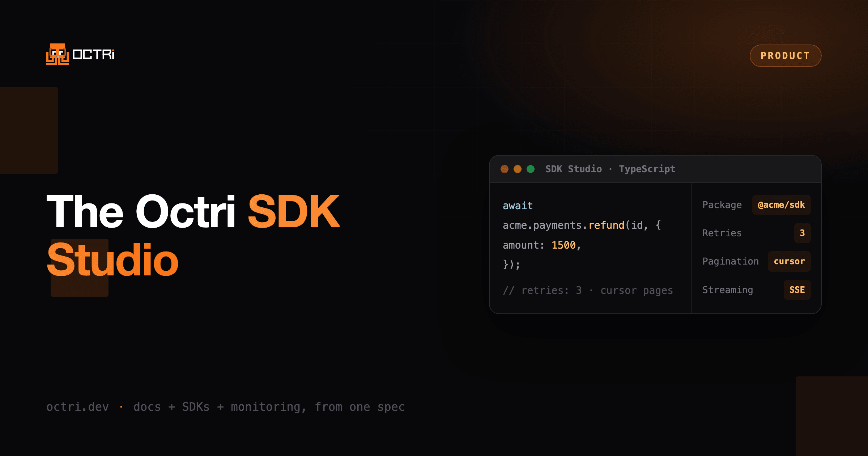Click the Retries label
Image resolution: width=868 pixels, height=456 pixels.
tap(722, 233)
